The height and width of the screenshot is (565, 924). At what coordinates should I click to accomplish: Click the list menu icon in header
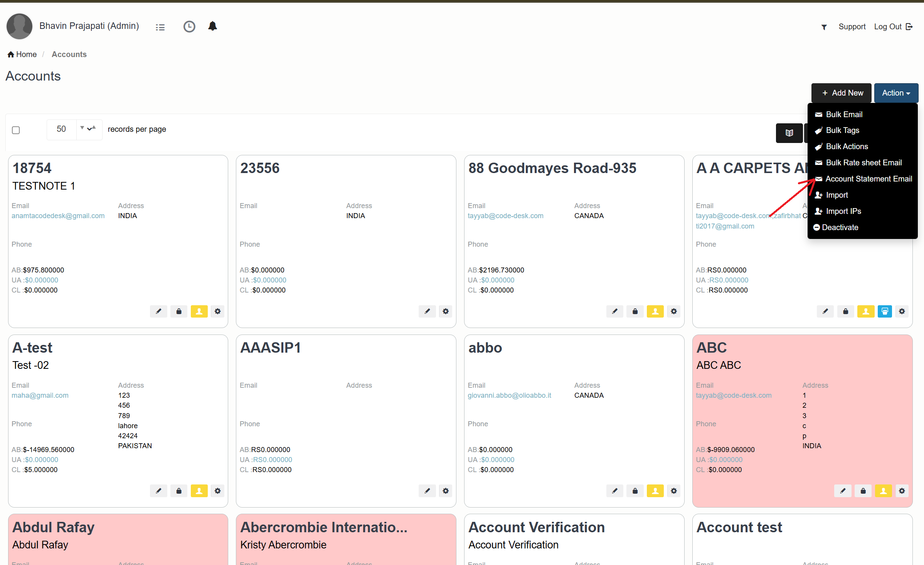[160, 27]
